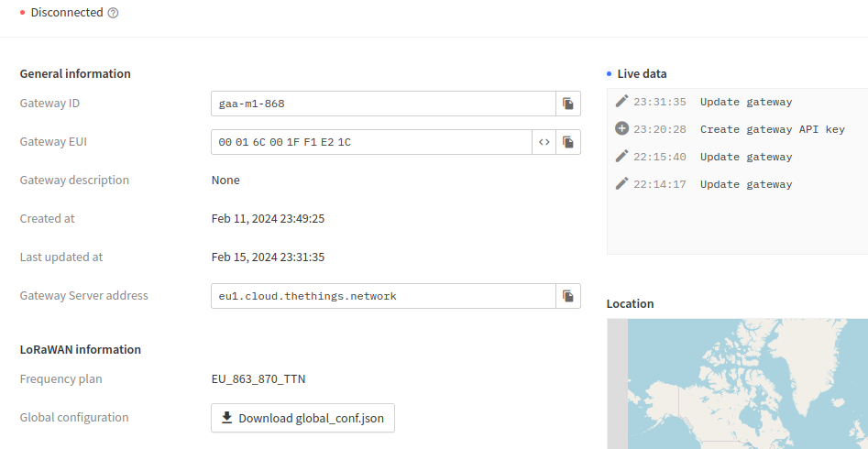Copy the Gateway Server address
The height and width of the screenshot is (449, 868).
(568, 296)
